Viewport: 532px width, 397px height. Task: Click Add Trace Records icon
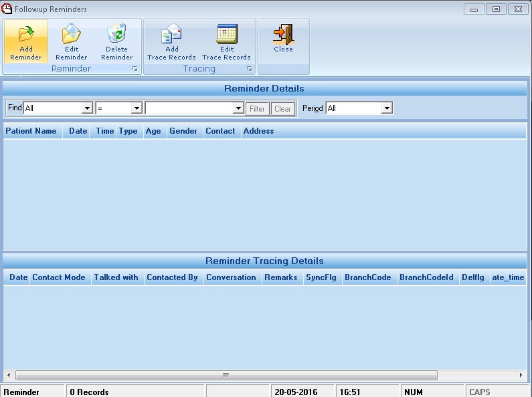171,34
